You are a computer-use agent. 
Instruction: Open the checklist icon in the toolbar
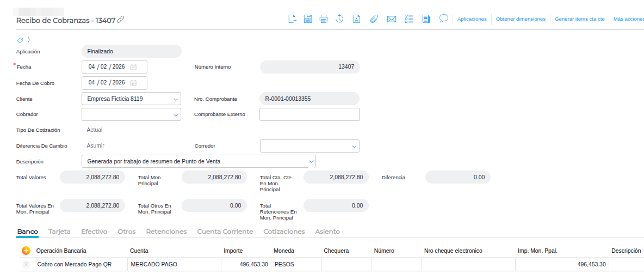410,19
